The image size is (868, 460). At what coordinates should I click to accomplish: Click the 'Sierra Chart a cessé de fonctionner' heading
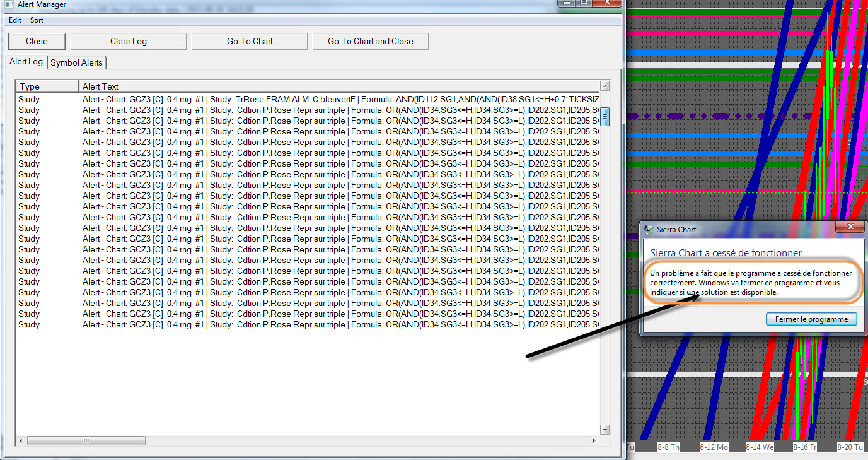click(x=726, y=253)
